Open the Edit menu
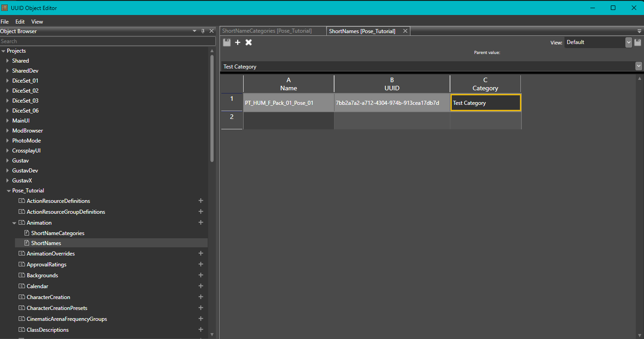Viewport: 644px width, 339px height. (x=20, y=21)
